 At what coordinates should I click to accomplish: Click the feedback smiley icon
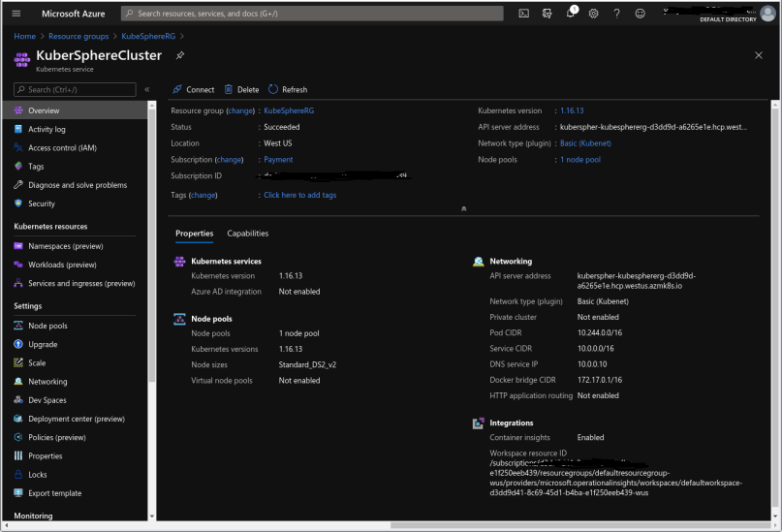[x=640, y=14]
